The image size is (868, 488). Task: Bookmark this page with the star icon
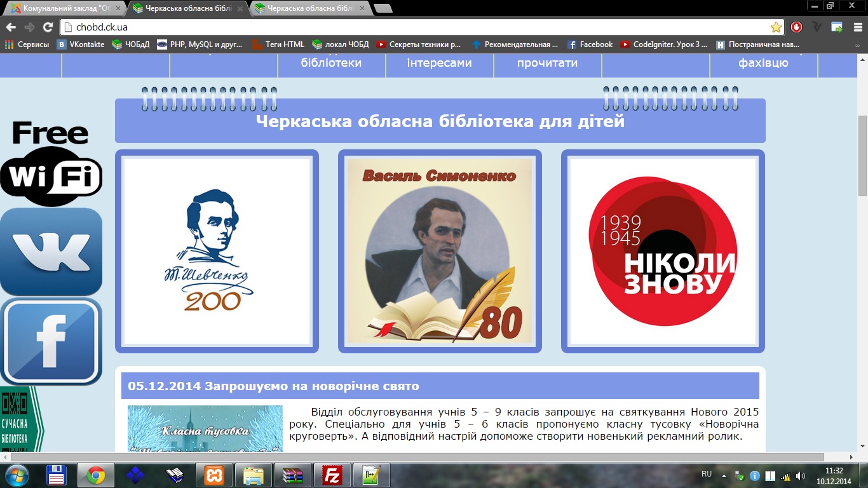tap(776, 27)
